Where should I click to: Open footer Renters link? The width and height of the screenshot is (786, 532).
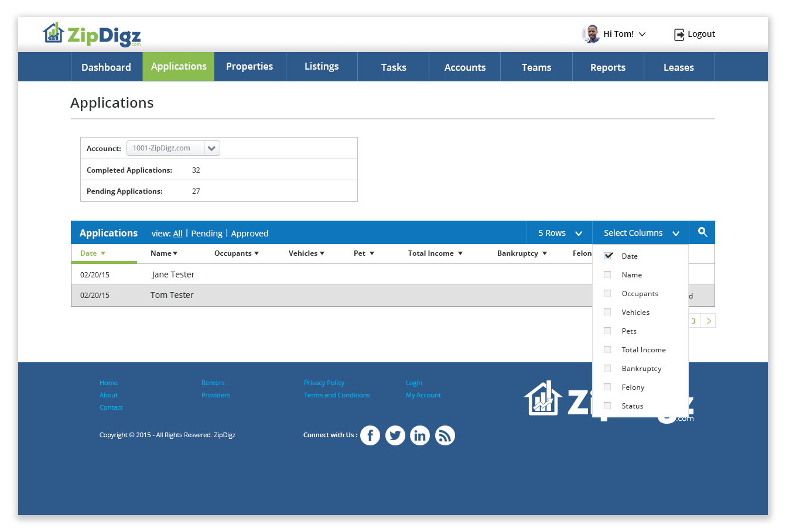(213, 383)
